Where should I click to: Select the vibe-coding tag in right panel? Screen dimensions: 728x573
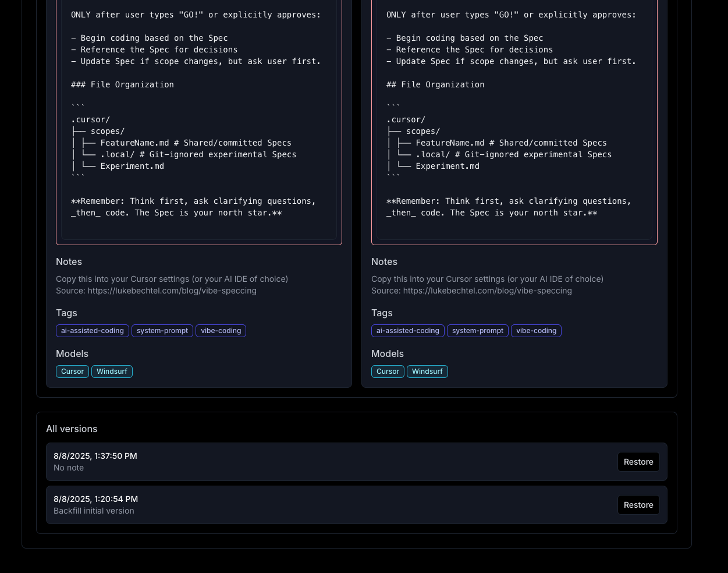pyautogui.click(x=536, y=331)
